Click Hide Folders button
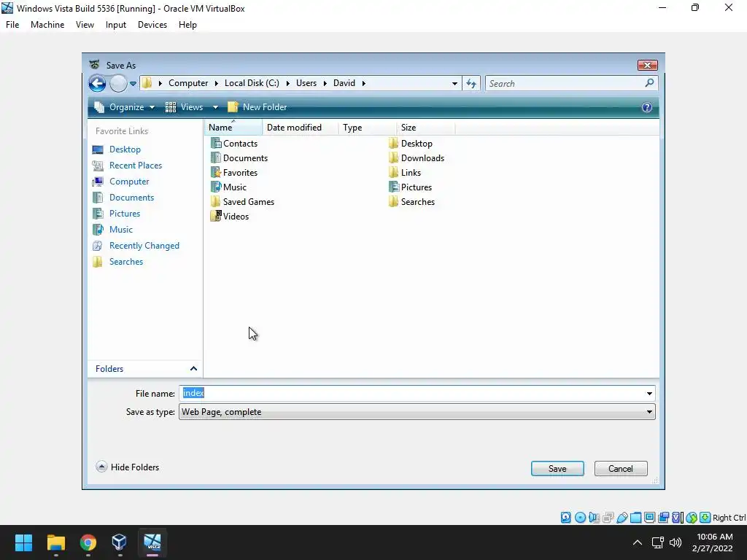 (127, 467)
